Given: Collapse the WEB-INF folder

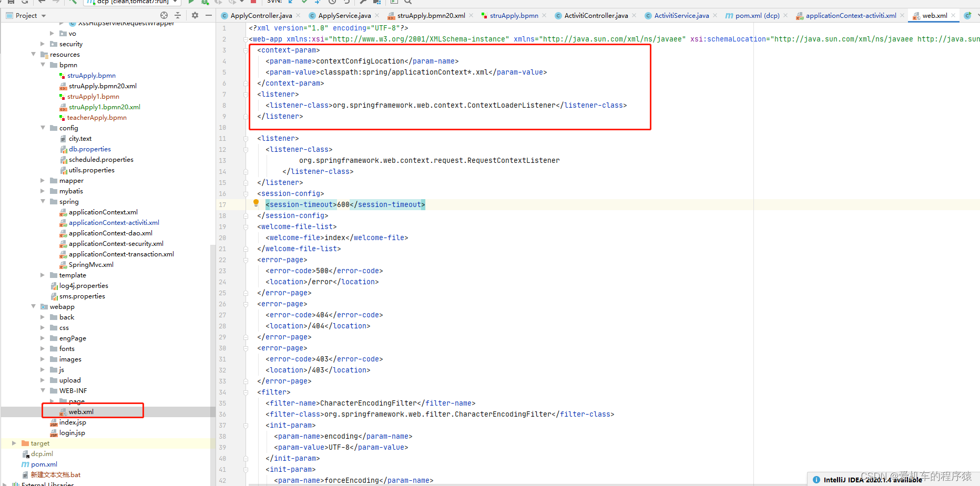Looking at the screenshot, I should click(x=43, y=391).
